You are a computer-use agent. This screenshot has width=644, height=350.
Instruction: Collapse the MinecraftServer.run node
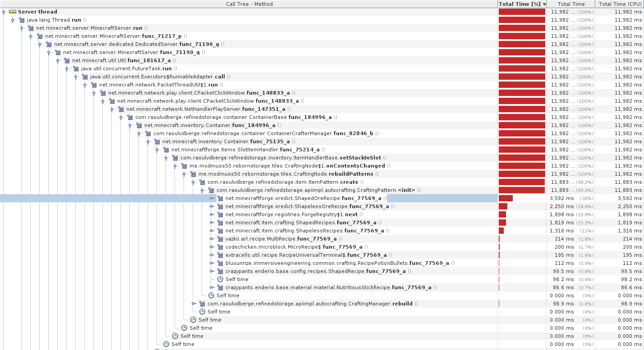pyautogui.click(x=22, y=28)
